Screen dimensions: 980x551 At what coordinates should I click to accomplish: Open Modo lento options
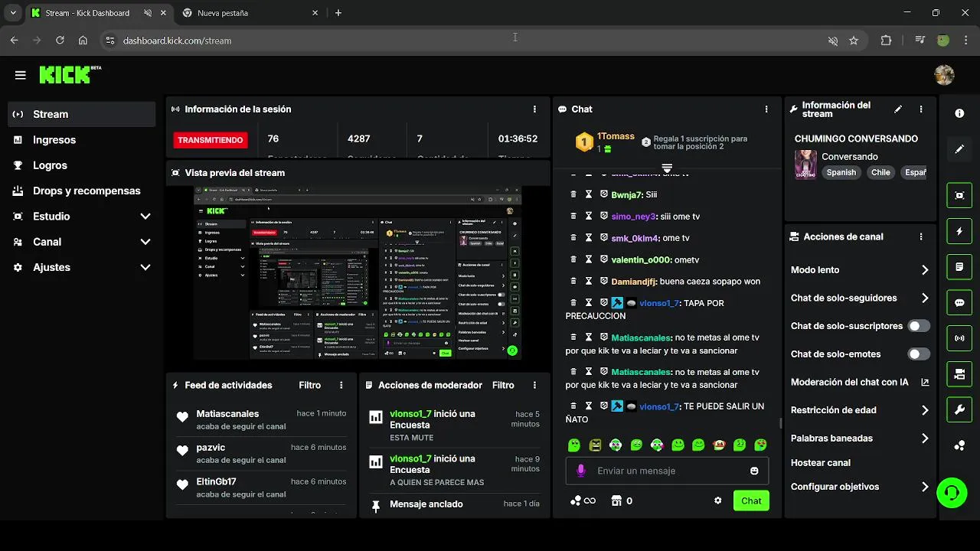click(x=860, y=270)
